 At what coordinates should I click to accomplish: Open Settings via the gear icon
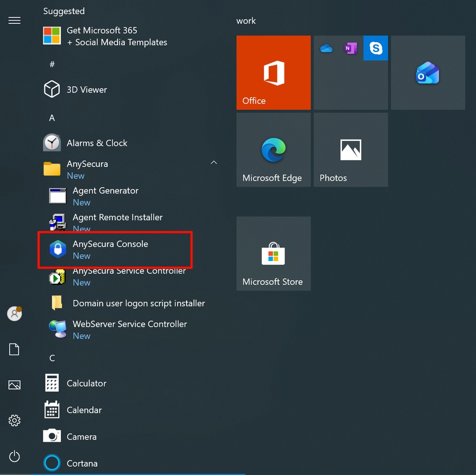click(x=14, y=421)
